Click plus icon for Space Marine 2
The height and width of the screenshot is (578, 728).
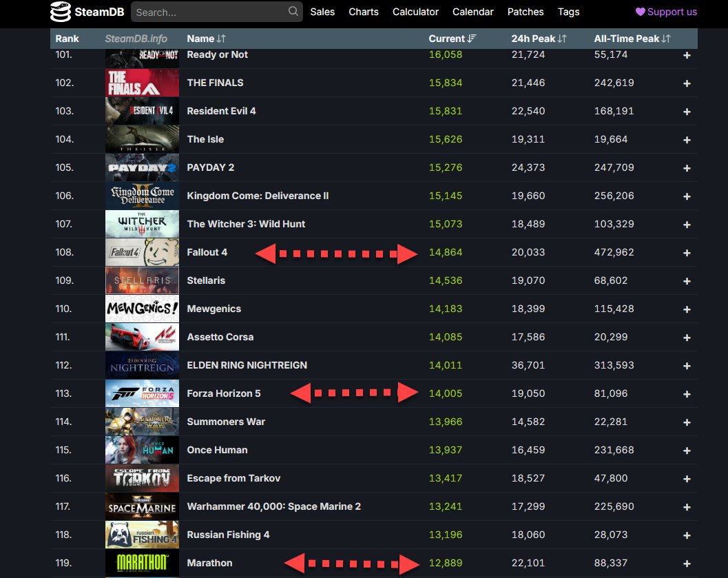coord(687,508)
